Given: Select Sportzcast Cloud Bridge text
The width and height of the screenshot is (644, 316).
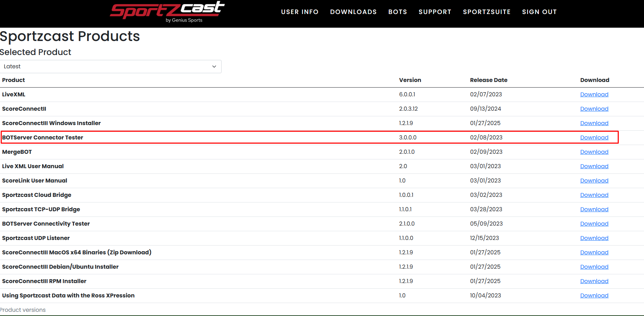Looking at the screenshot, I should pyautogui.click(x=37, y=195).
